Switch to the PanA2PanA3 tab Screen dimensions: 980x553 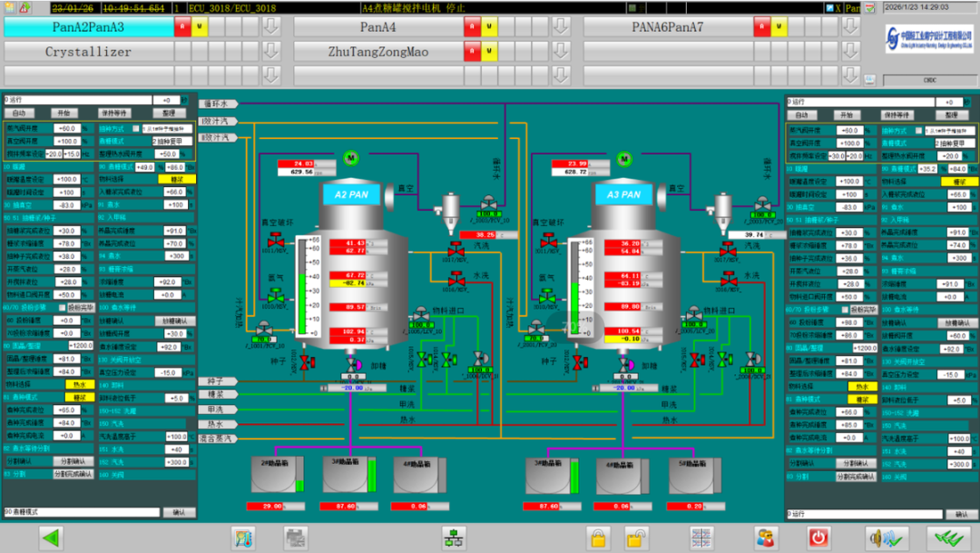point(89,27)
